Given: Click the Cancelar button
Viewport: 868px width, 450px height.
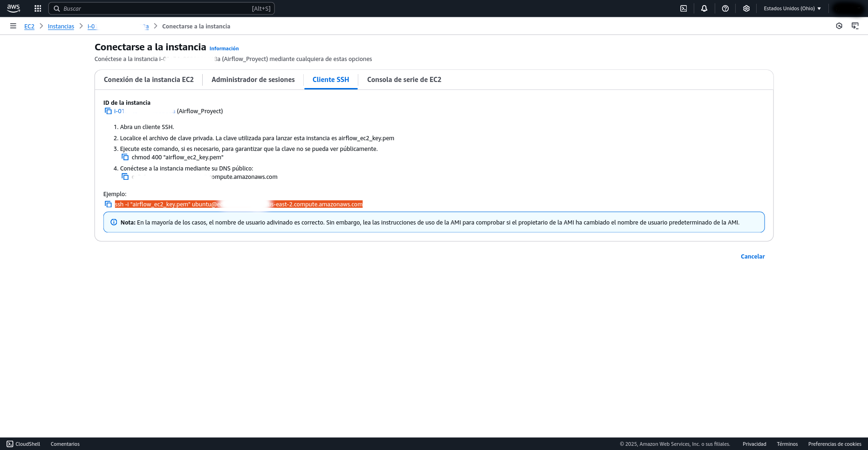Looking at the screenshot, I should [752, 257].
